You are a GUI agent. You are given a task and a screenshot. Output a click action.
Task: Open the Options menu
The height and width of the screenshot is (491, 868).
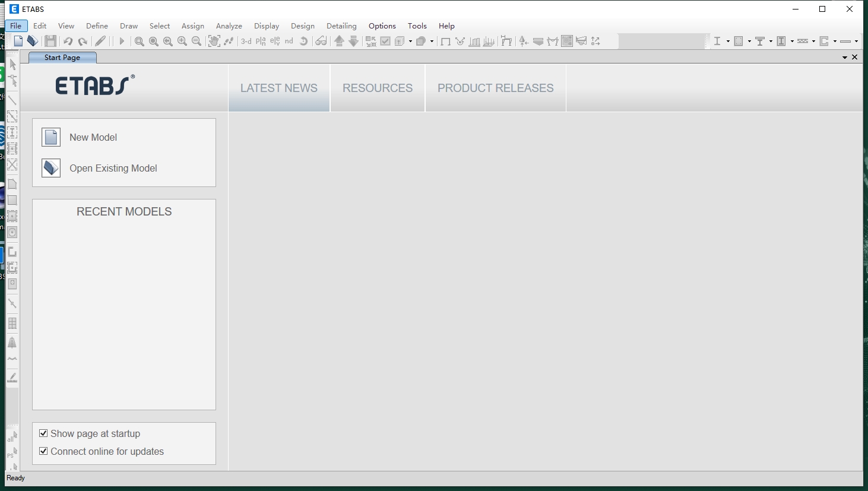382,26
